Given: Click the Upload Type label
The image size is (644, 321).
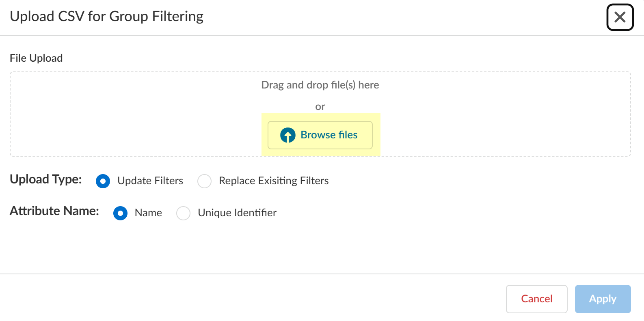Looking at the screenshot, I should (46, 179).
